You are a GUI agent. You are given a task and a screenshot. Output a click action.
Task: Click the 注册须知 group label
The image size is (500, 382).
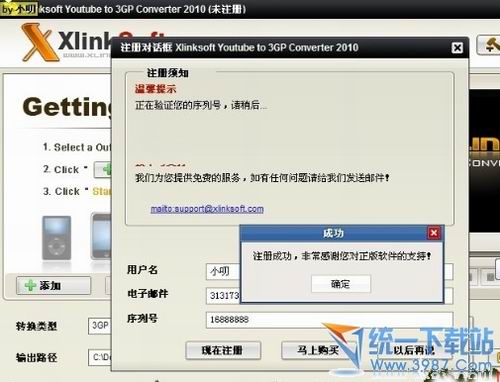168,73
